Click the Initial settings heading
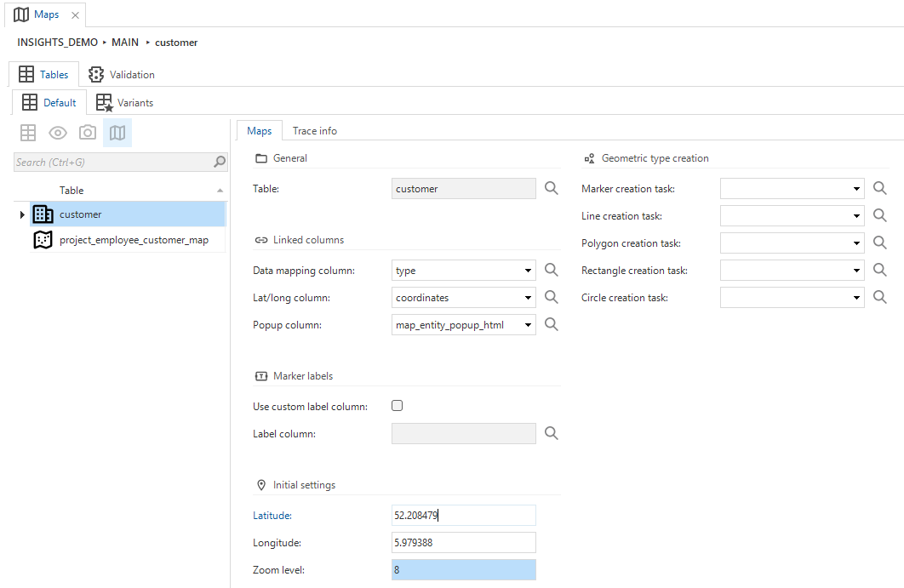 305,485
